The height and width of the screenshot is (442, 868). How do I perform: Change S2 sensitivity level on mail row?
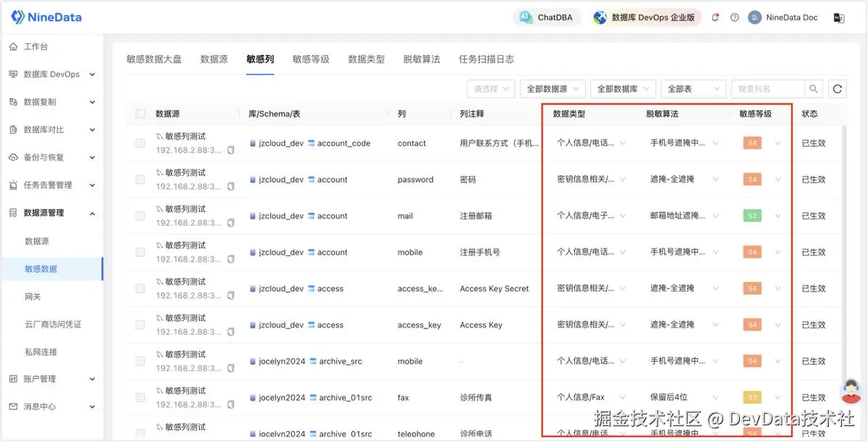point(762,216)
